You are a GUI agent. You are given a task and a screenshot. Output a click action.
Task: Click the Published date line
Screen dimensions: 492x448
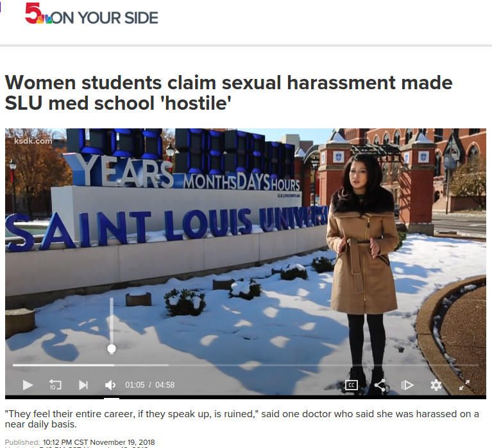click(x=80, y=442)
